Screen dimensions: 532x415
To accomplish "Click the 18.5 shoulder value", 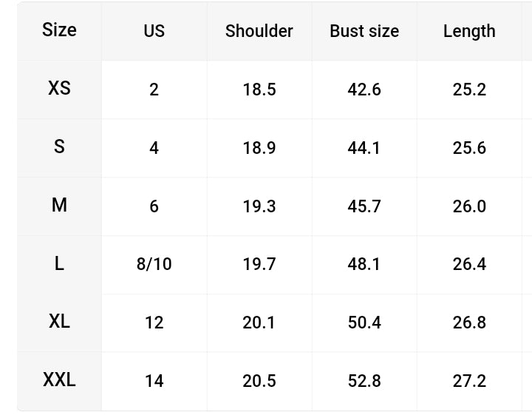I will coord(259,90).
